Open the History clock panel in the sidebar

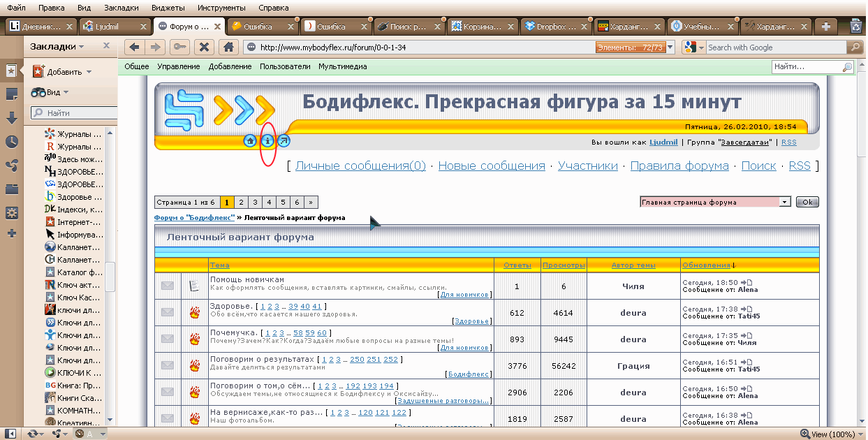pyautogui.click(x=12, y=142)
